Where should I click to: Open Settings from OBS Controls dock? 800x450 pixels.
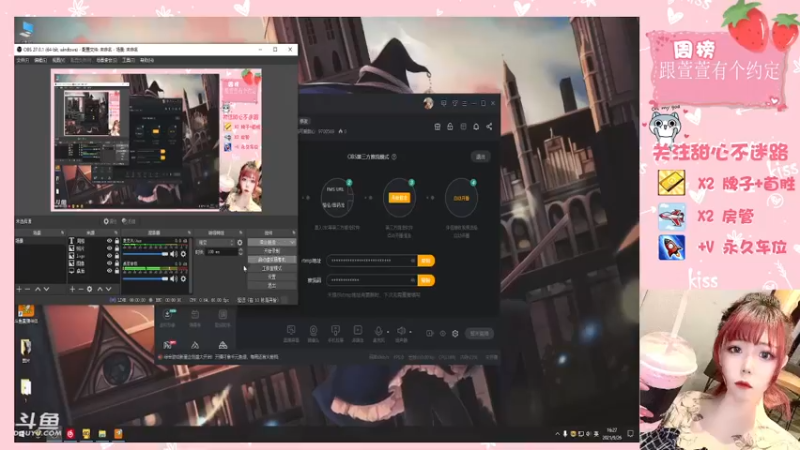[272, 277]
